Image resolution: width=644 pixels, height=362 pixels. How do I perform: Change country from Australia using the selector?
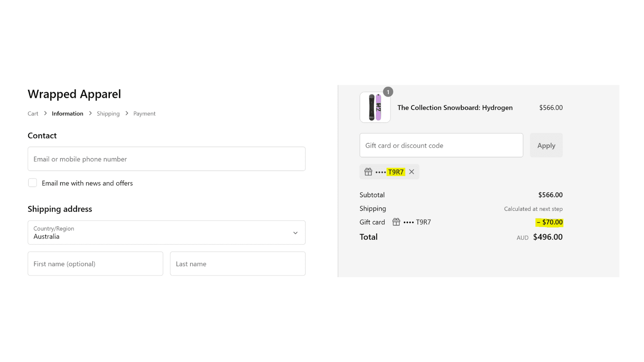coord(166,232)
